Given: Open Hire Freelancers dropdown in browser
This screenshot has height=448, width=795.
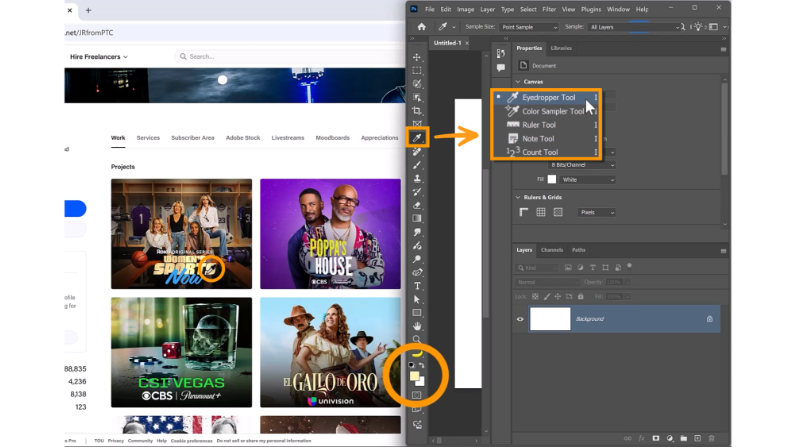Looking at the screenshot, I should point(98,57).
